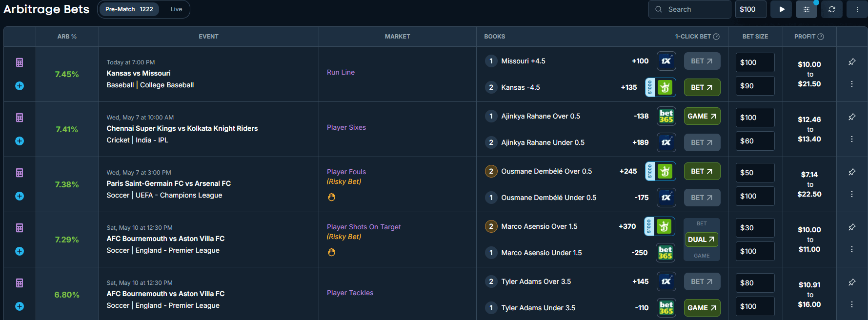Open calculator for Player Tackles row

(x=20, y=283)
